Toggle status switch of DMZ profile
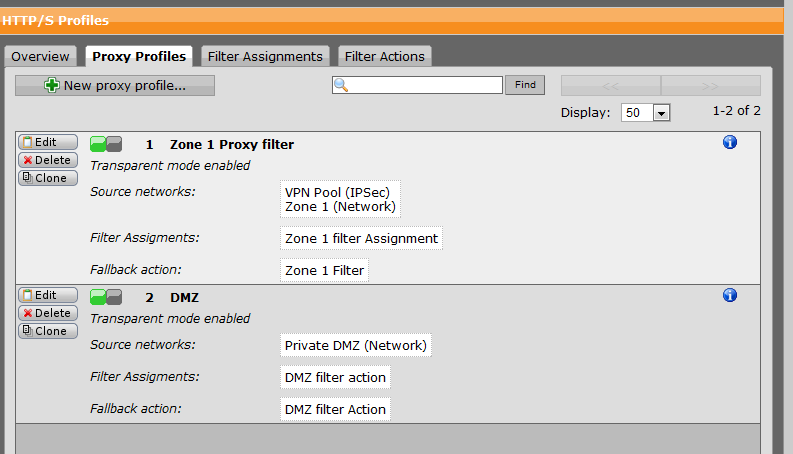 [x=106, y=297]
